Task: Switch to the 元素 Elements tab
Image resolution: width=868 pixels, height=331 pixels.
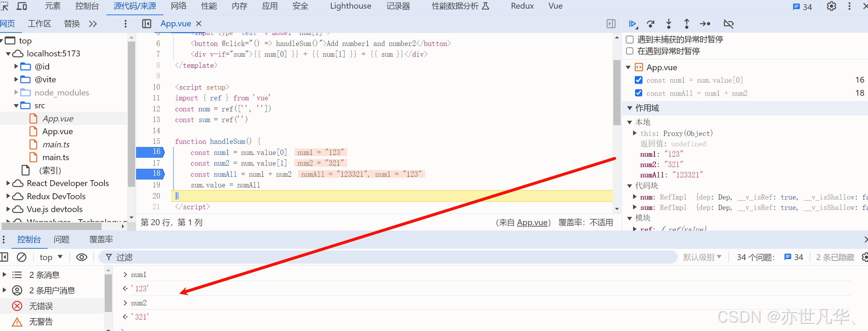Action: 53,6
